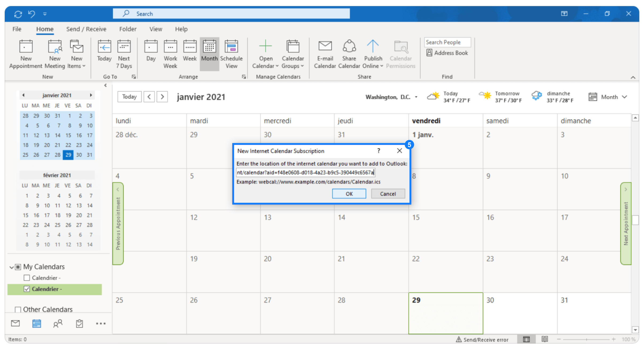Click the Undo icon in title bar
The image size is (644, 349).
point(32,14)
